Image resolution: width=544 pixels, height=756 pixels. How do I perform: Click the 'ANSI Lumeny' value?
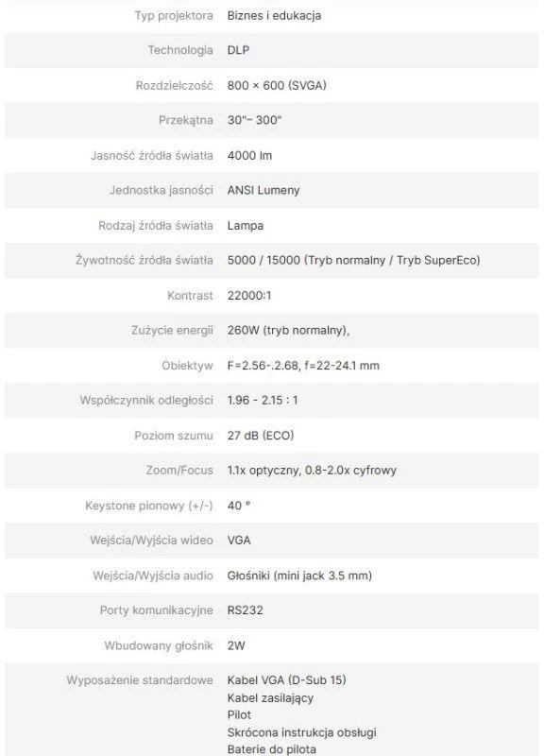click(x=263, y=190)
